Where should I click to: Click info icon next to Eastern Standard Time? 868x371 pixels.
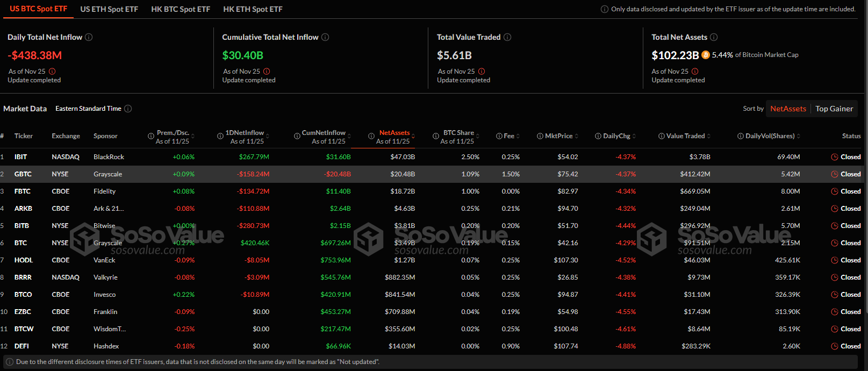[x=128, y=109]
